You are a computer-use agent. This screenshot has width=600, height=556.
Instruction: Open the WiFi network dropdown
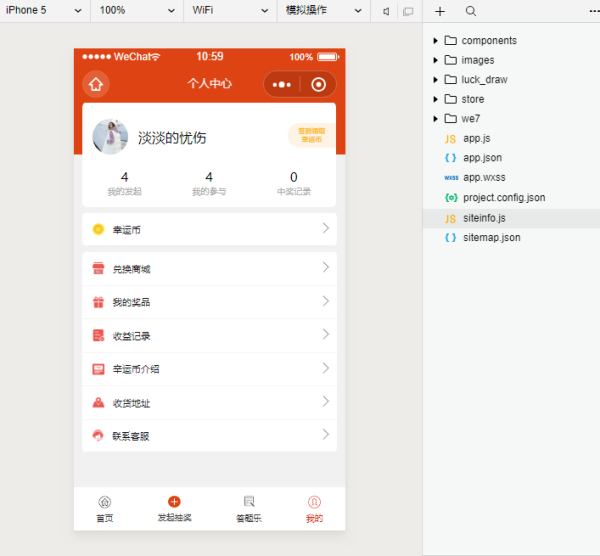pyautogui.click(x=228, y=10)
